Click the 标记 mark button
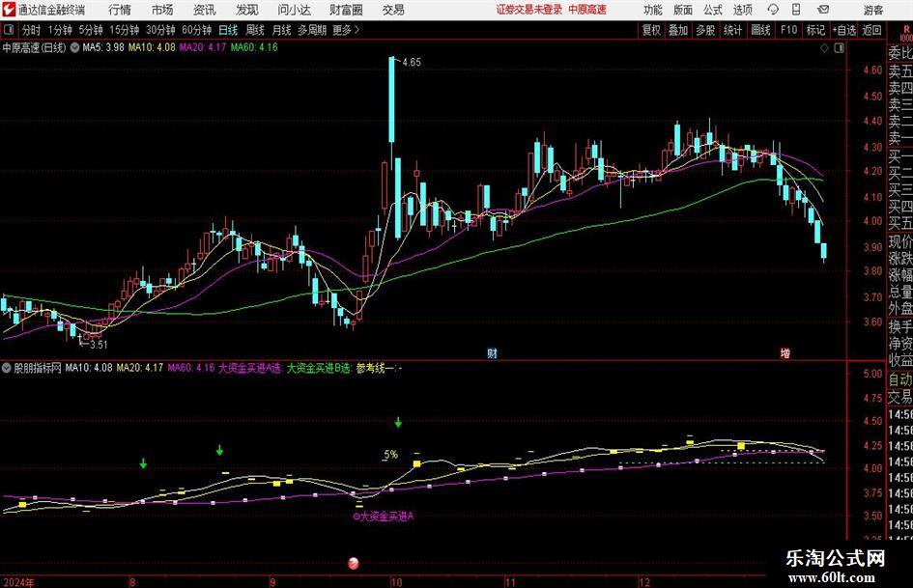This screenshot has width=913, height=588. [814, 30]
